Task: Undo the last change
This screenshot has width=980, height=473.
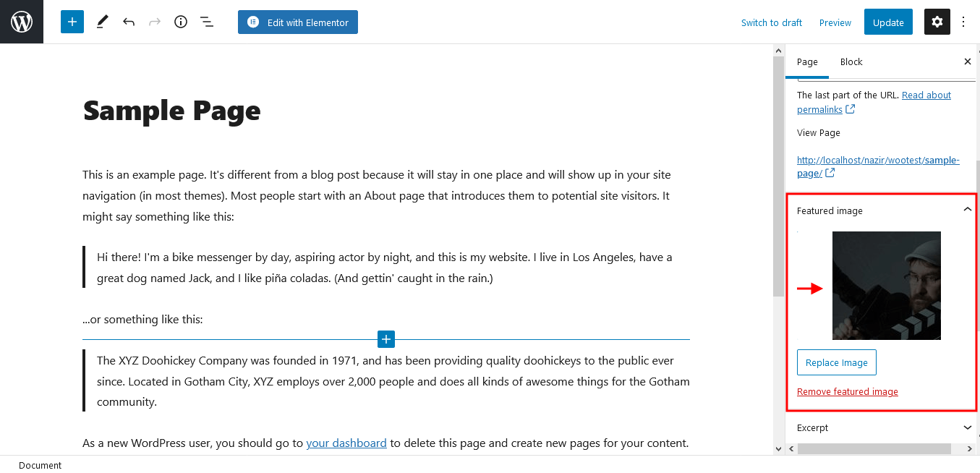Action: 129,22
